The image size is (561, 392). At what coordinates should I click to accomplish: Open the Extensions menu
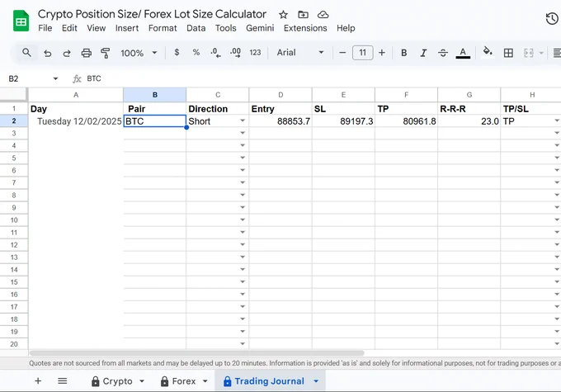click(x=305, y=28)
